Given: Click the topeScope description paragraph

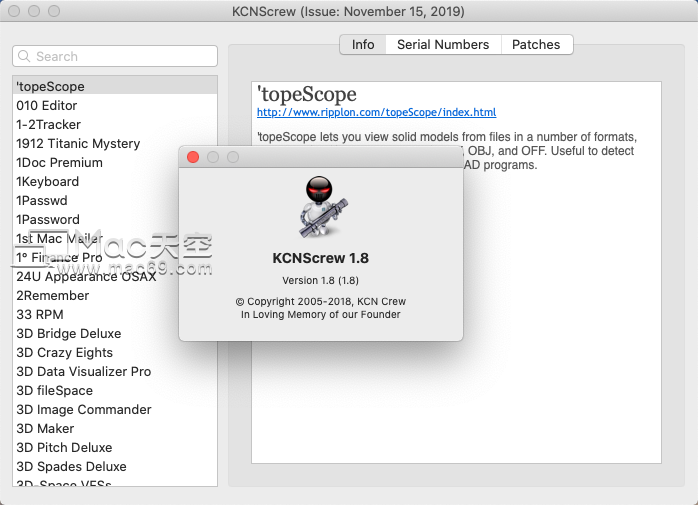Looking at the screenshot, I should (x=447, y=151).
